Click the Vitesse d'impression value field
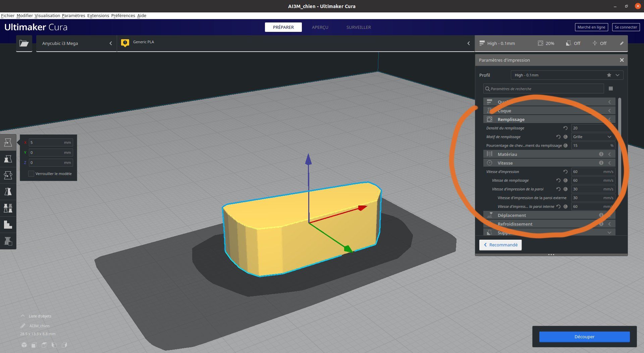Viewport: 644px width, 353px height. (x=593, y=172)
